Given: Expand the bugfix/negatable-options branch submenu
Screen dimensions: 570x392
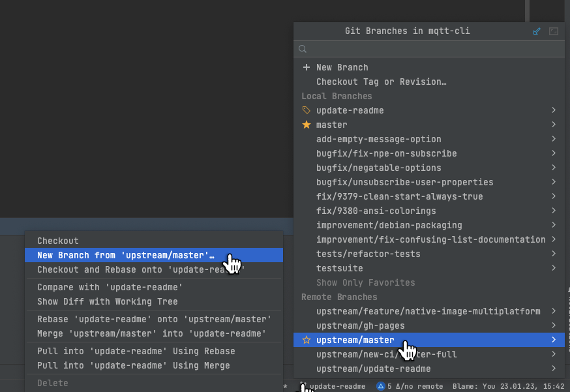Looking at the screenshot, I should pyautogui.click(x=554, y=168).
